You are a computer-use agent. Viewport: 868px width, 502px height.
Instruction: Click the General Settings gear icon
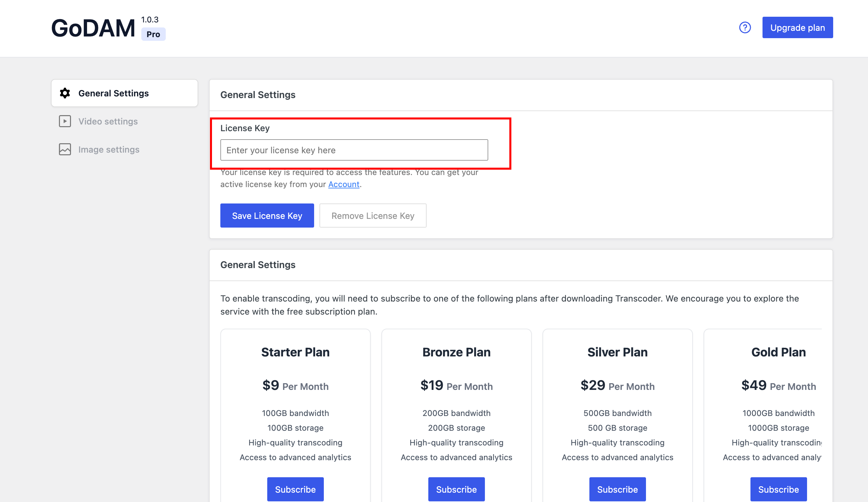65,93
